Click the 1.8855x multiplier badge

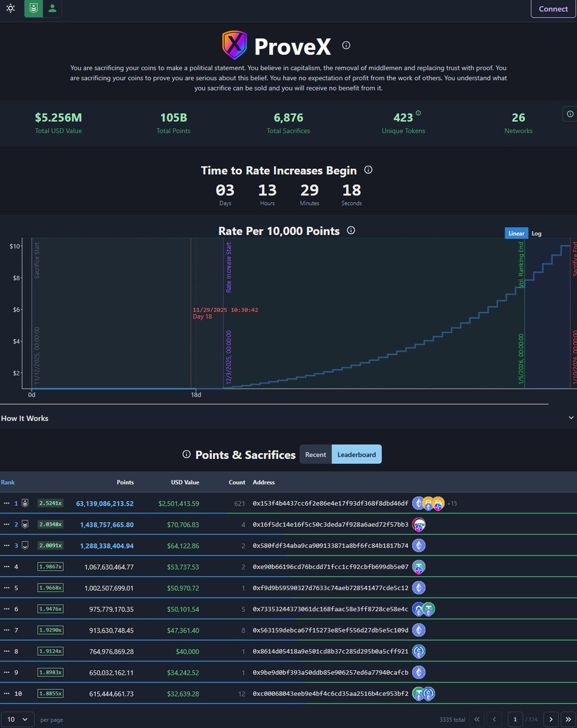[x=50, y=693]
